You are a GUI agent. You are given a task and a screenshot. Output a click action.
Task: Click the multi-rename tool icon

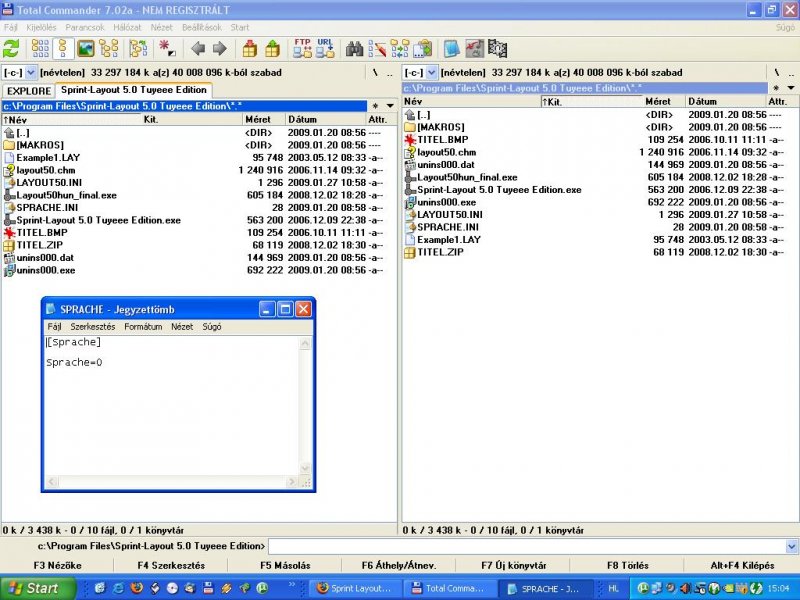377,49
